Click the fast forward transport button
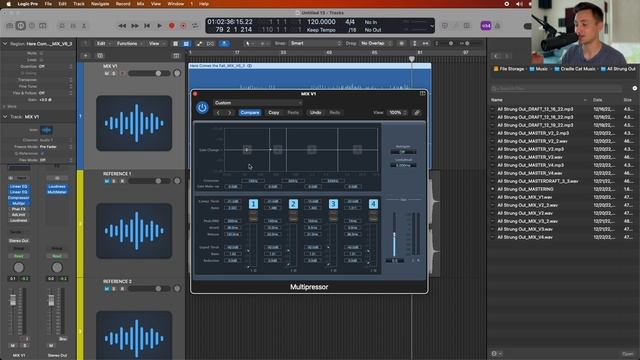This screenshot has width=640, height=360. tap(135, 26)
